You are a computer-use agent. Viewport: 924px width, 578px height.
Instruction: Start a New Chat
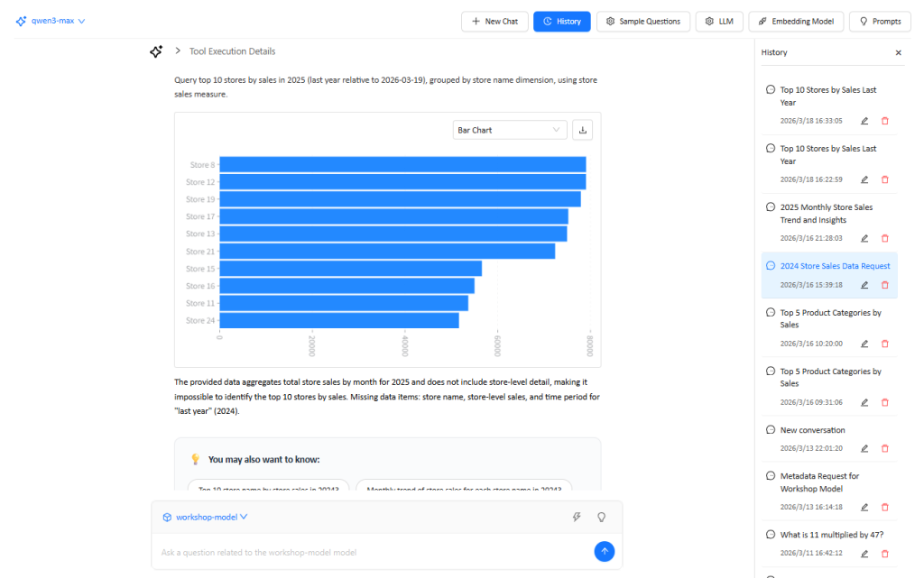tap(494, 21)
